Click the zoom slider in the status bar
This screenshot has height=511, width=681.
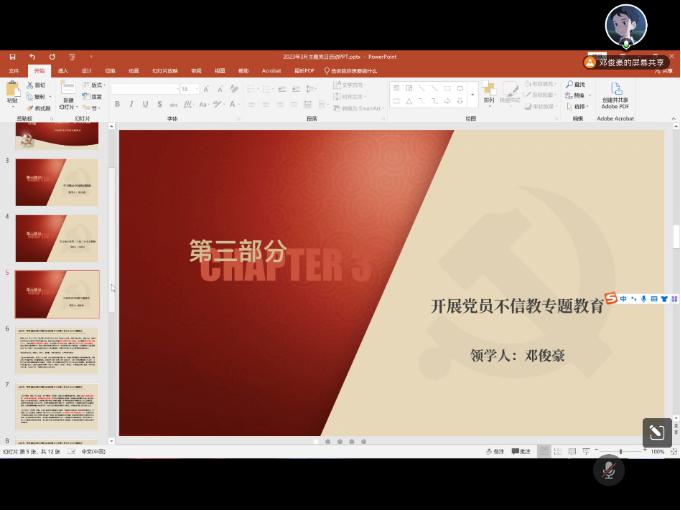pos(620,452)
